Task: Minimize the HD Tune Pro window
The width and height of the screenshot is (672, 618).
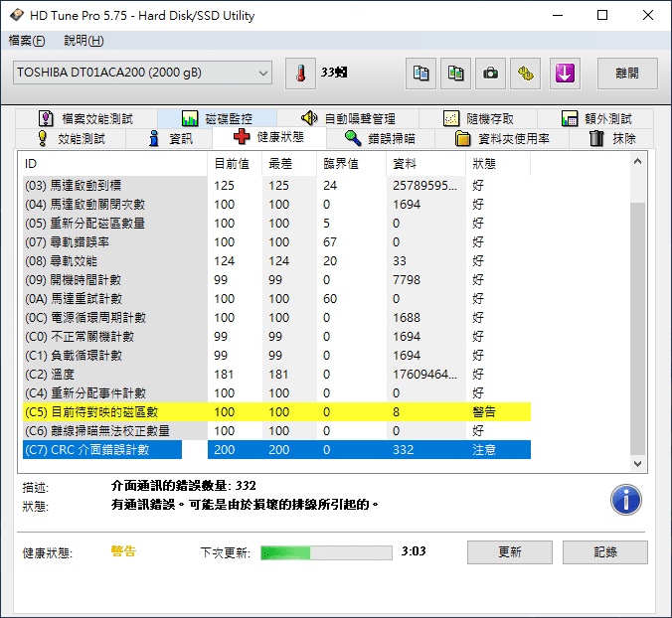Action: 558,16
